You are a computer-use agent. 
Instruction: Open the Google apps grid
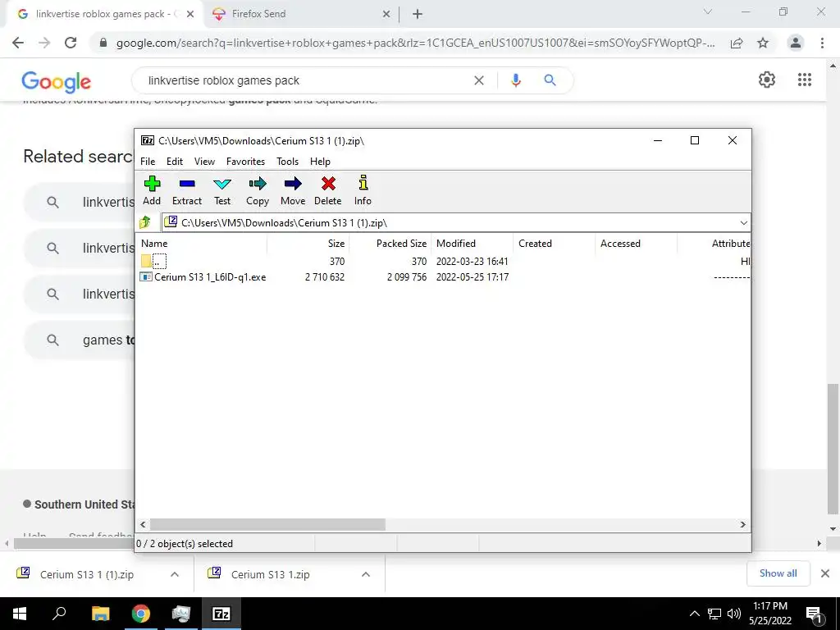click(805, 80)
